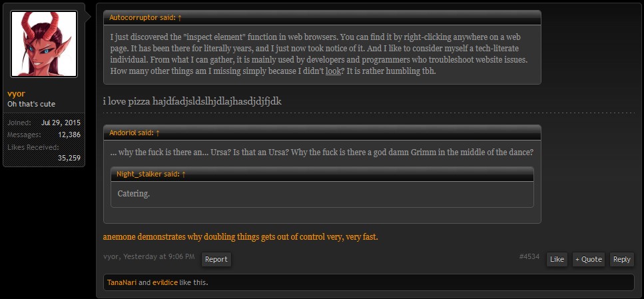Click the Report button
The width and height of the screenshot is (644, 299).
tap(216, 259)
